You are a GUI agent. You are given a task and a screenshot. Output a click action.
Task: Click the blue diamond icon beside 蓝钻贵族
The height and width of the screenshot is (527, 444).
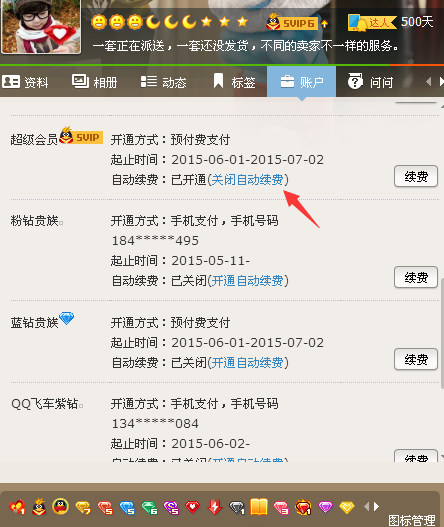point(67,318)
